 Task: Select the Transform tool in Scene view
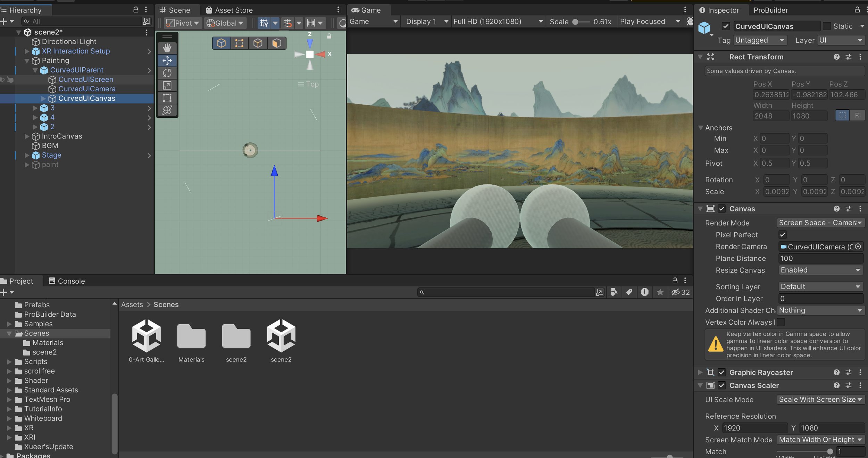tap(167, 110)
